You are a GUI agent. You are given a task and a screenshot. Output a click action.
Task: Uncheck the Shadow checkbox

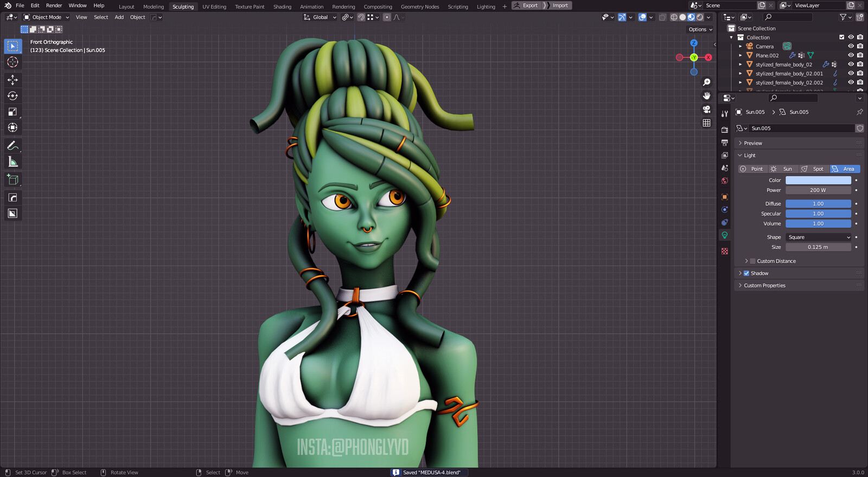746,273
